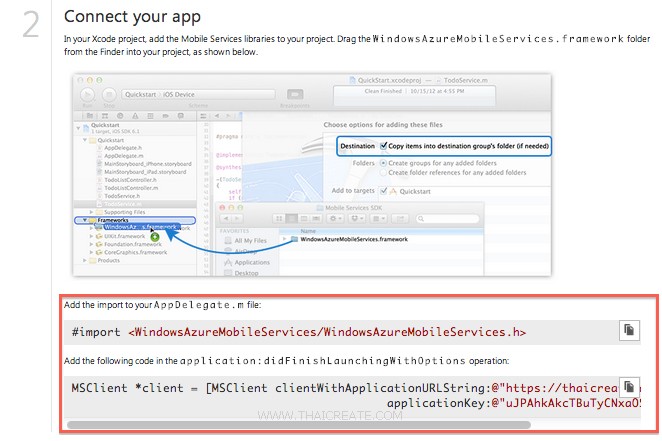Click the Connect your app heading

click(x=132, y=17)
